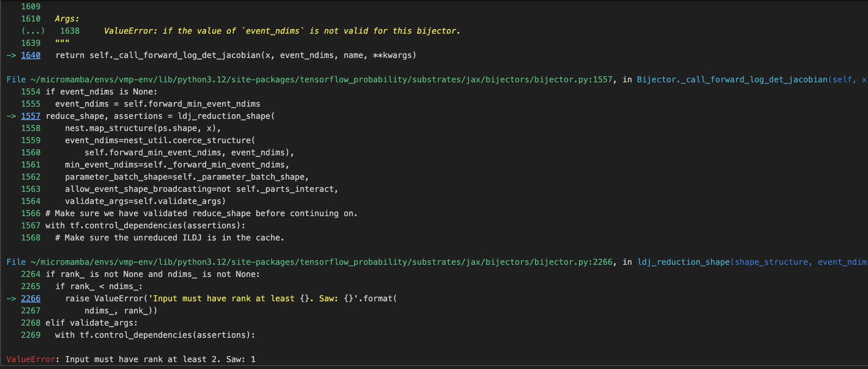The height and width of the screenshot is (369, 868).
Task: Click ldj_reduction_shape function name in file header
Action: 683,262
